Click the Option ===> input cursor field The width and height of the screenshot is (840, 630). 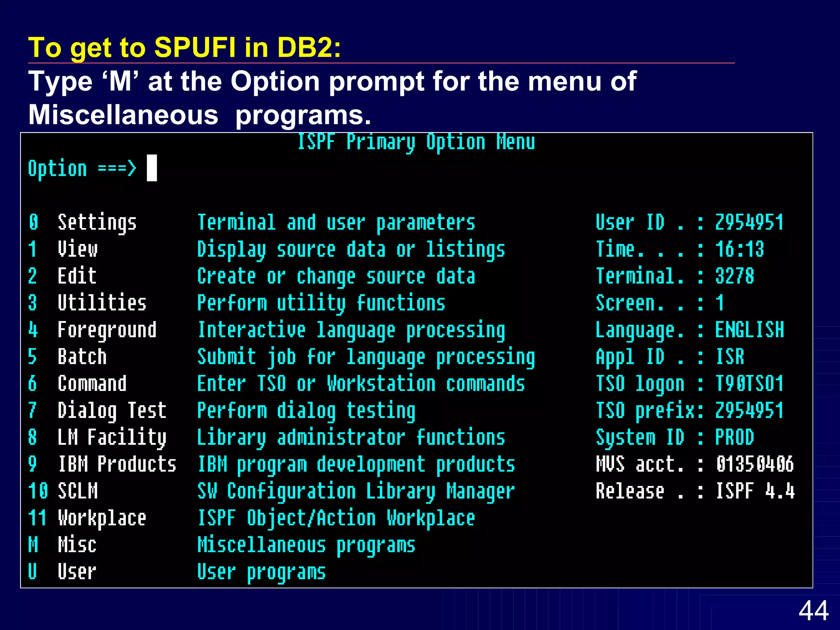point(152,168)
